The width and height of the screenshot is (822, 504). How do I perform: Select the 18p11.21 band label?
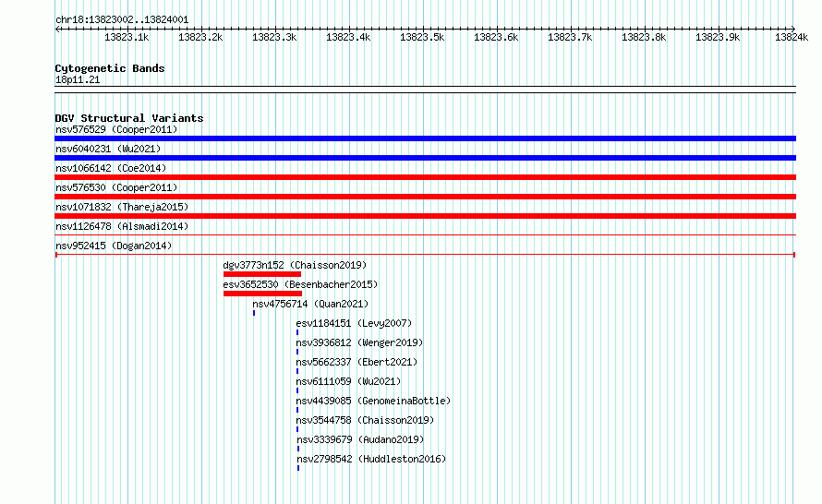[x=78, y=79]
